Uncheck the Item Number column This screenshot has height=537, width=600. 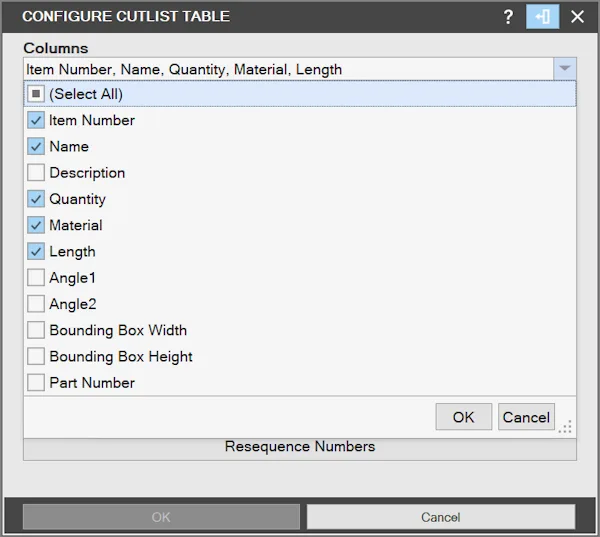coord(36,120)
